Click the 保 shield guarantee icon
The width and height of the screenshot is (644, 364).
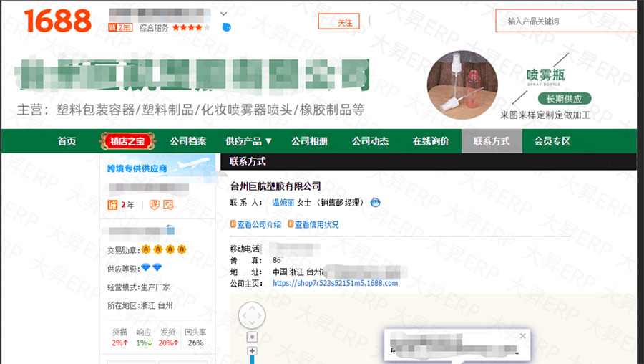coord(154,205)
